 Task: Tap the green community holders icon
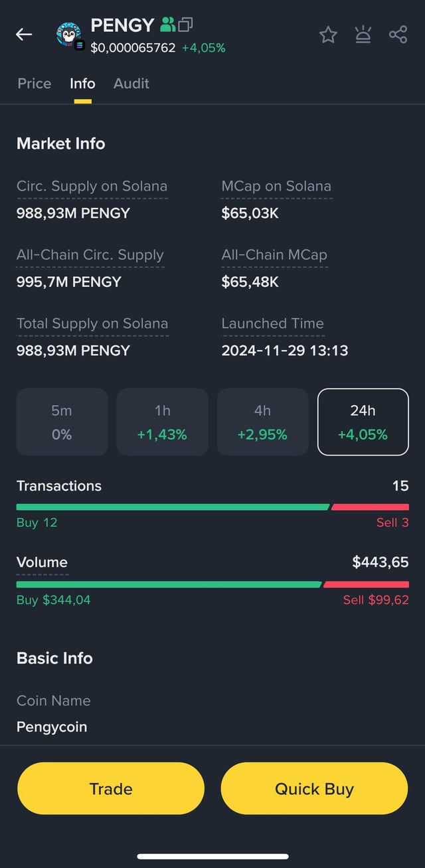point(167,25)
